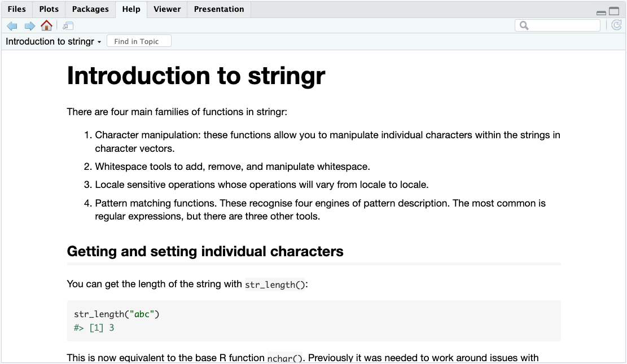627x364 pixels.
Task: Focus the Find in Topic field
Action: click(139, 41)
